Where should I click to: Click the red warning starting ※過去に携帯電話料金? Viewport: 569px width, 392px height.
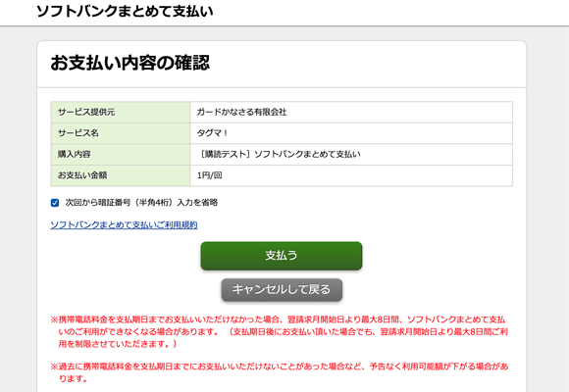pyautogui.click(x=279, y=372)
